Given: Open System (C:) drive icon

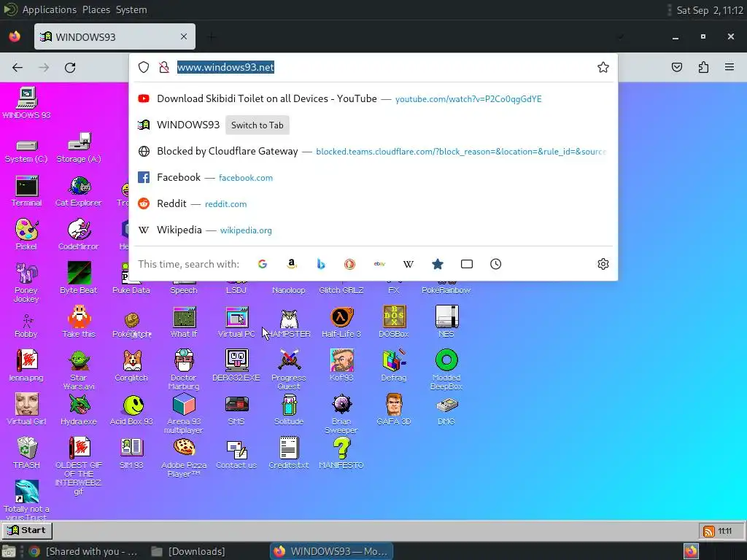Looking at the screenshot, I should coord(26,151).
